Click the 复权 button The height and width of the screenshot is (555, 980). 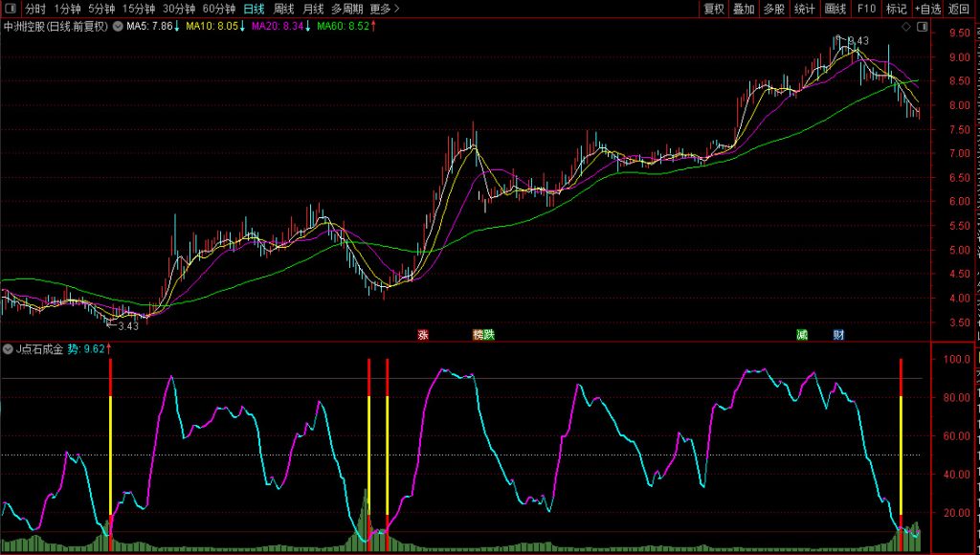coord(714,9)
